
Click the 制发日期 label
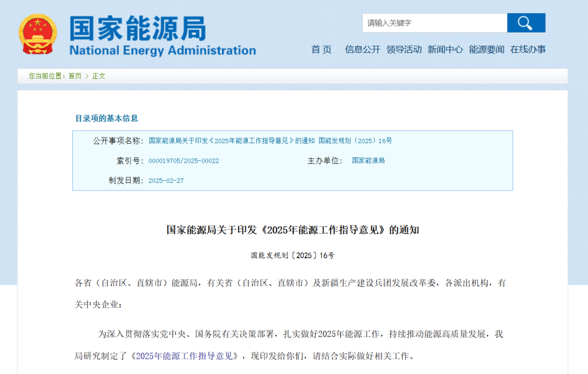(x=126, y=180)
